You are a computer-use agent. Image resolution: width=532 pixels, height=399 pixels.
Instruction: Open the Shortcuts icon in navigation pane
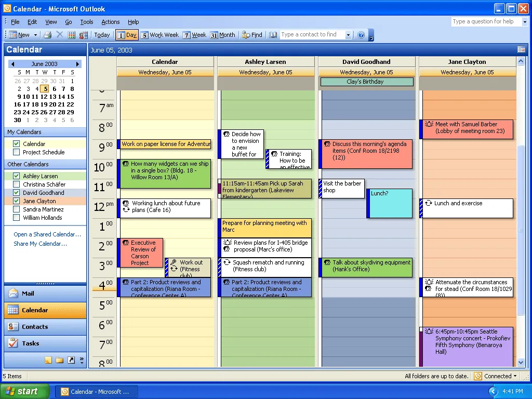tap(71, 360)
